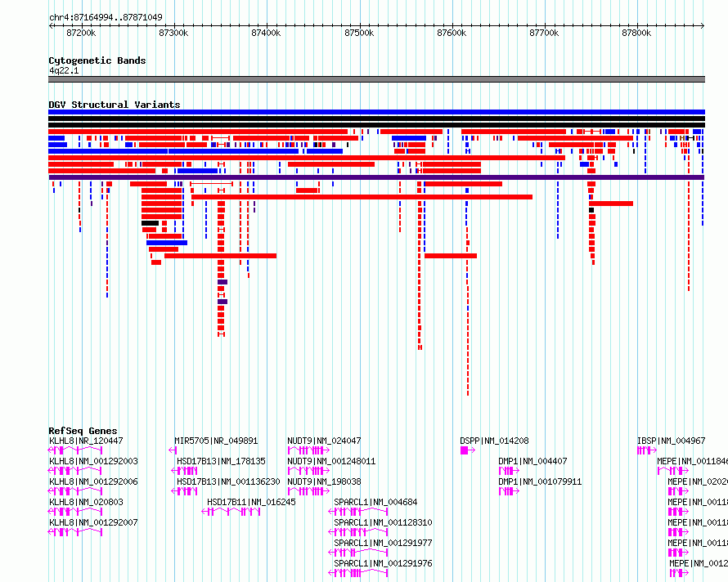This screenshot has height=582, width=728.
Task: Click the chr4:87164994..87871049 coordinate label
Action: [x=106, y=18]
